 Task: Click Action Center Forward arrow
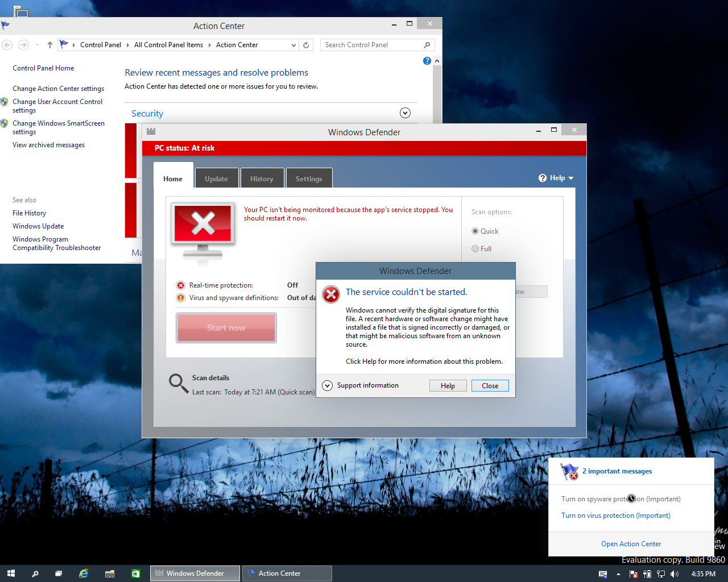click(23, 45)
